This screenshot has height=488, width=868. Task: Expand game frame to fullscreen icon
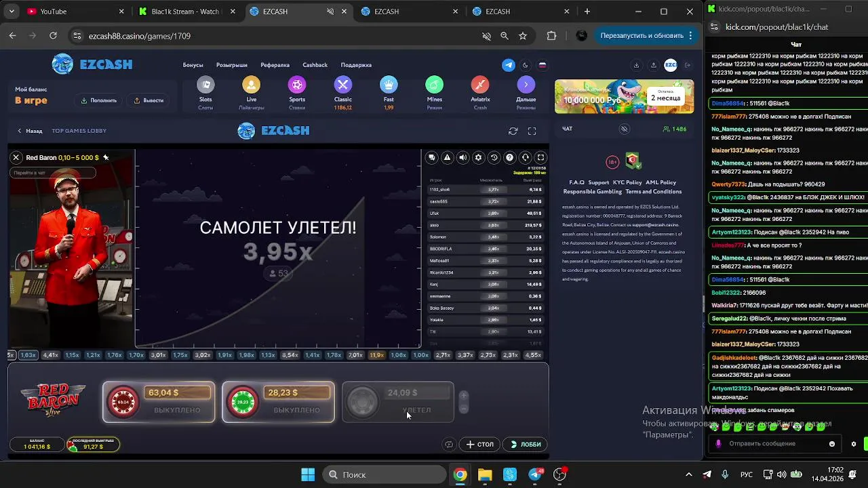(x=532, y=131)
